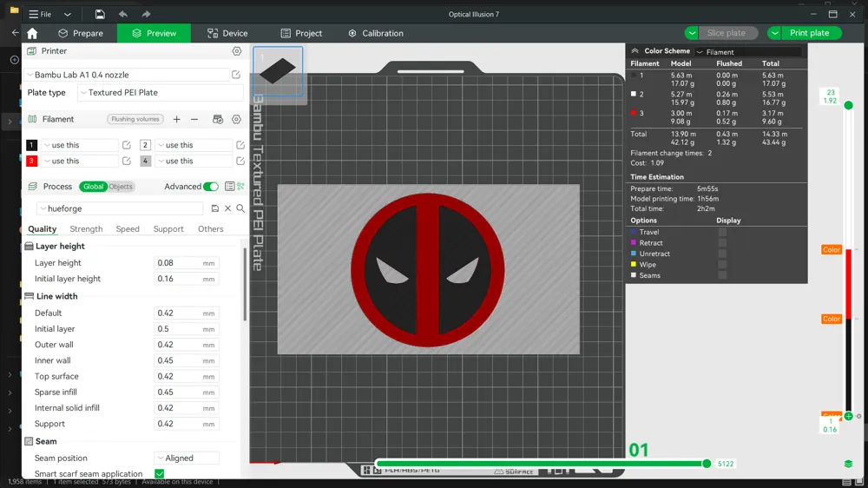Click the save icon in title bar
The height and width of the screenshot is (488, 868).
[x=100, y=15]
